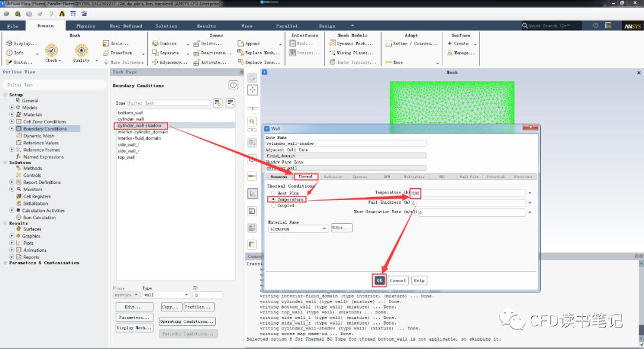Click the Profiles... button
644x349 pixels.
199,307
